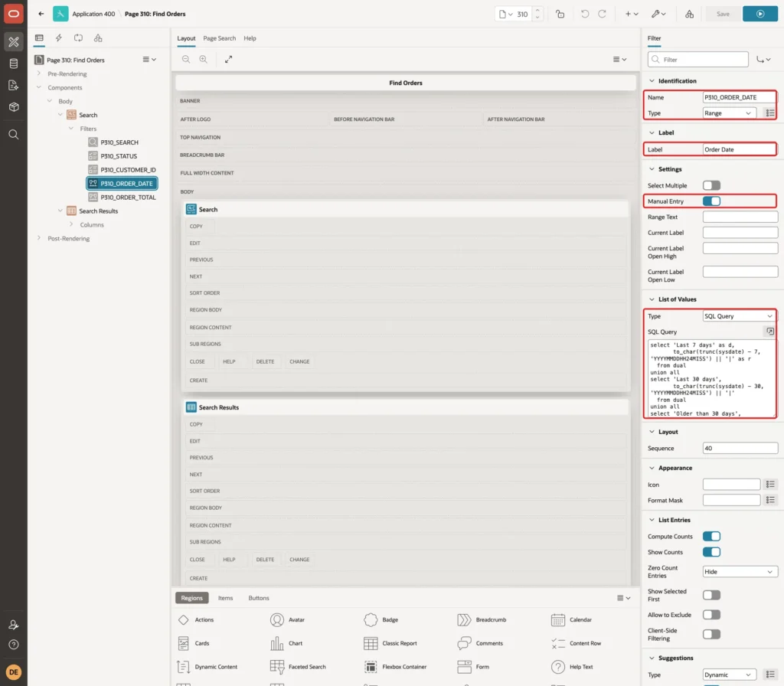Click the page lock icon
Image resolution: width=784 pixels, height=686 pixels.
click(560, 14)
